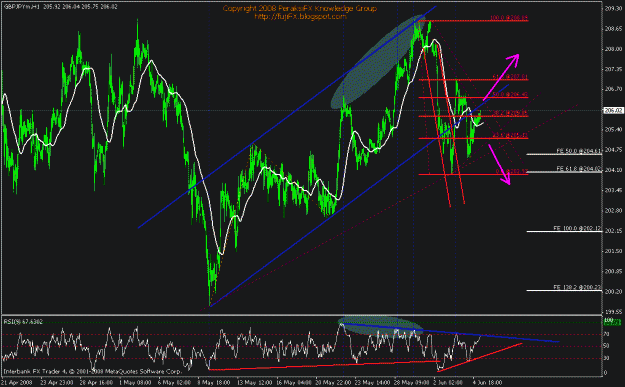Click the 204.75 price axis label
625x387 pixels.
613,150
